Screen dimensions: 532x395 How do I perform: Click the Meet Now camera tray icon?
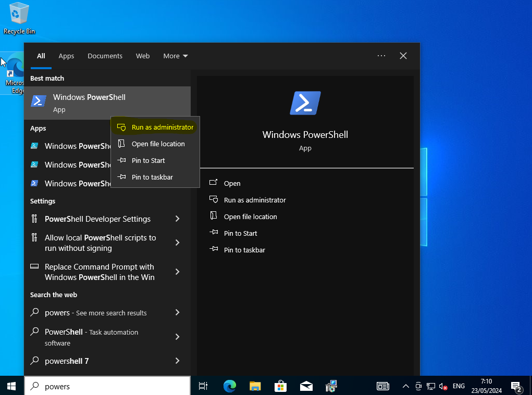point(418,386)
